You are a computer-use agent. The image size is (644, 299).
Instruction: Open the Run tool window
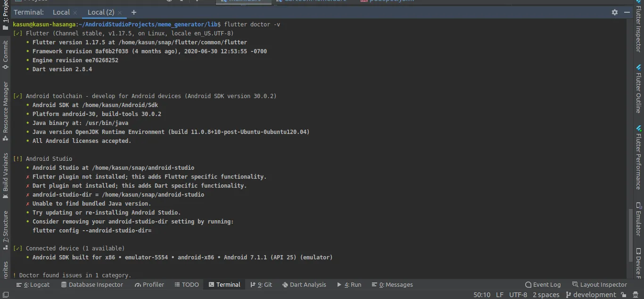click(349, 284)
